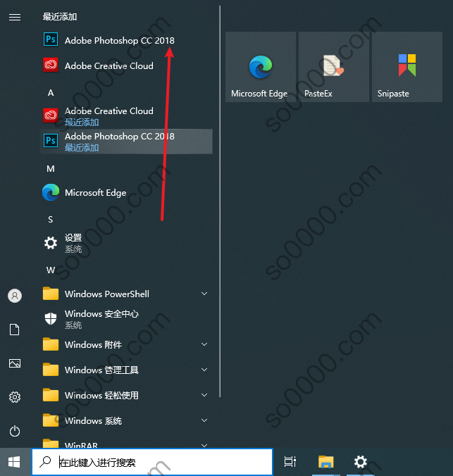Screen dimensions: 453x476
Task: Open 设置 app in the S section
Action: point(126,243)
